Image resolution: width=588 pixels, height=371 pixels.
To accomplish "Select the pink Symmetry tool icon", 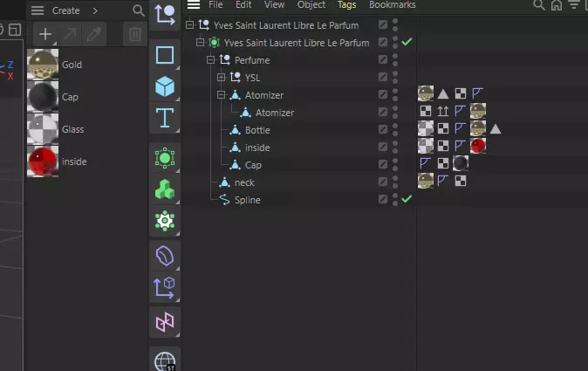I will [x=165, y=322].
